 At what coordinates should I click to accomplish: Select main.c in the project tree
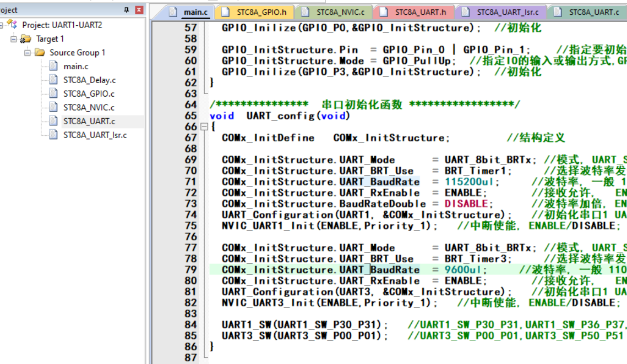pos(75,67)
